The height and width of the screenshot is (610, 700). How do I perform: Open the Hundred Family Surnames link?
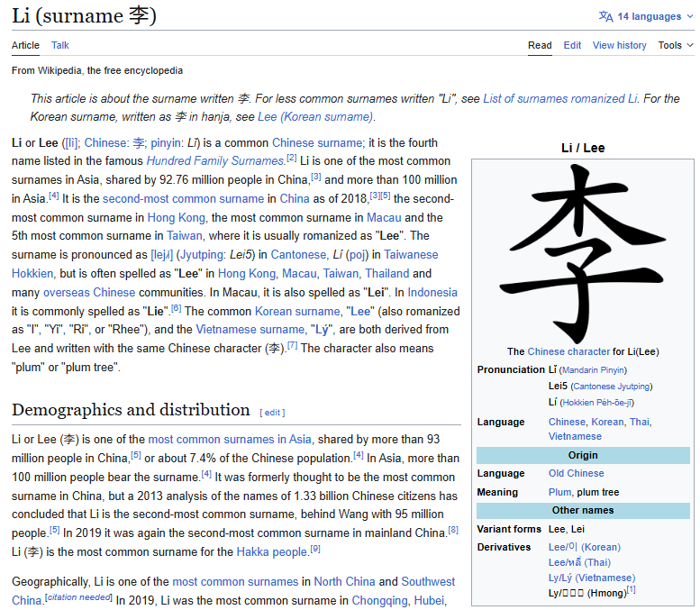coord(215,160)
